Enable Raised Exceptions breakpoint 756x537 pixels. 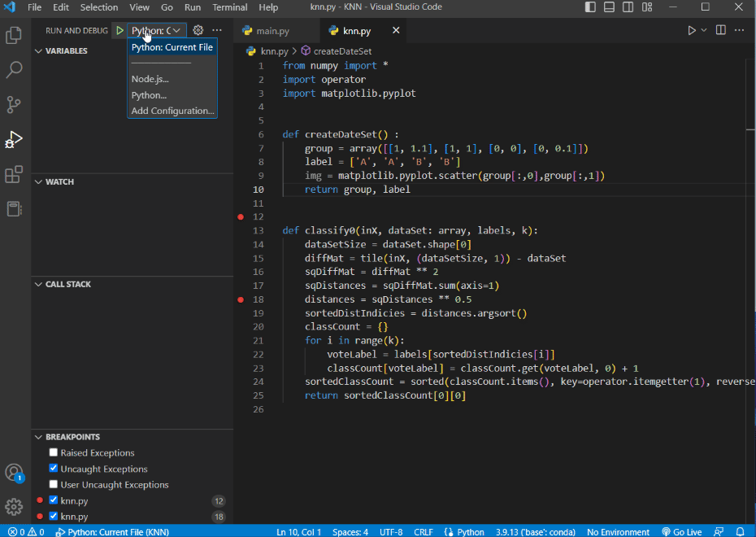(x=53, y=452)
